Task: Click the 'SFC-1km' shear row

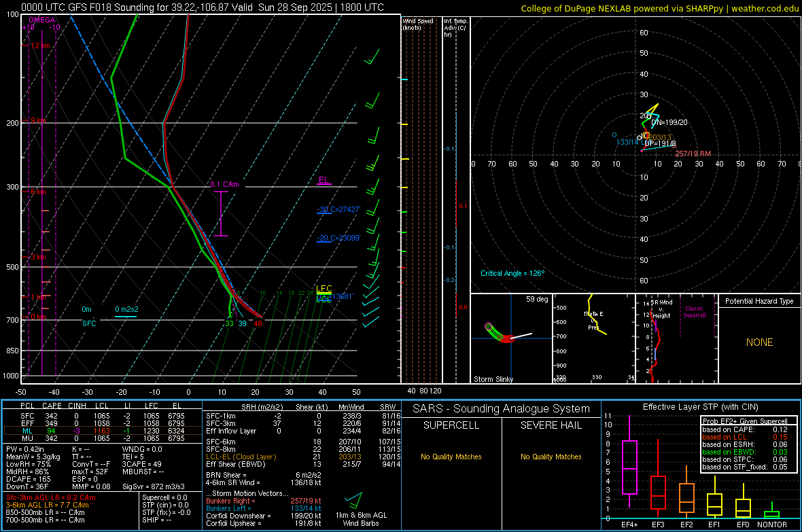Action: (302, 416)
